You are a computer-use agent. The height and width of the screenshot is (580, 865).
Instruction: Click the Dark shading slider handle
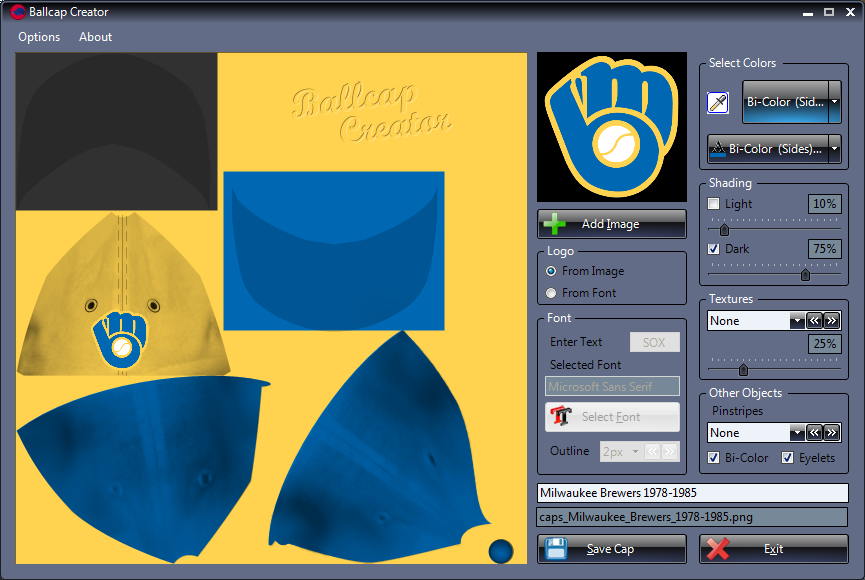(805, 274)
